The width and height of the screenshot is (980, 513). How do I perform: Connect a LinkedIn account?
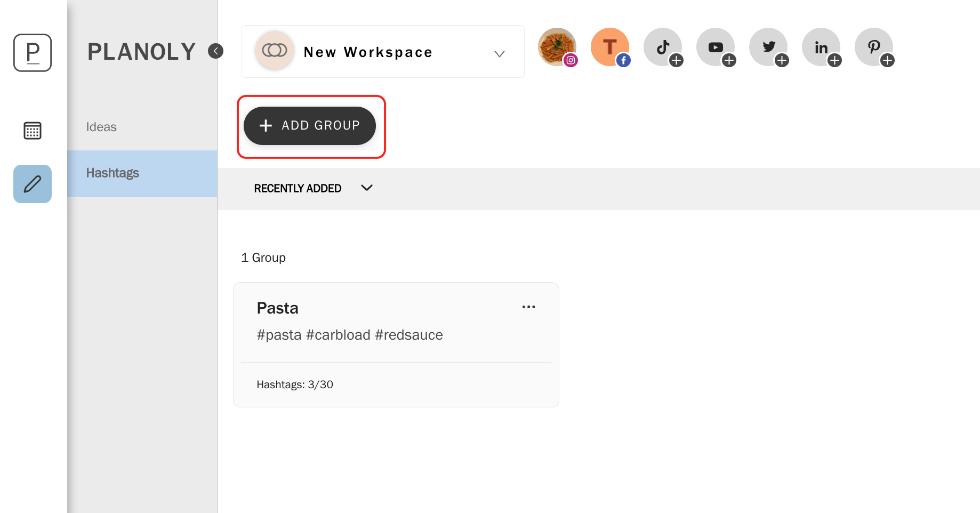[x=821, y=47]
